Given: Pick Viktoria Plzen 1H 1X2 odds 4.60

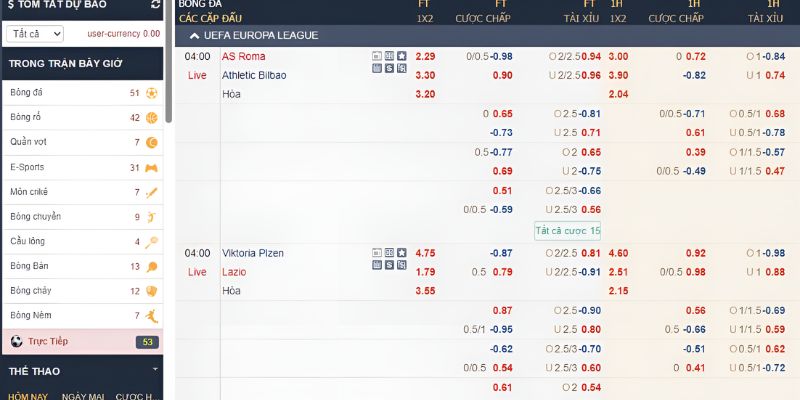Looking at the screenshot, I should [618, 253].
